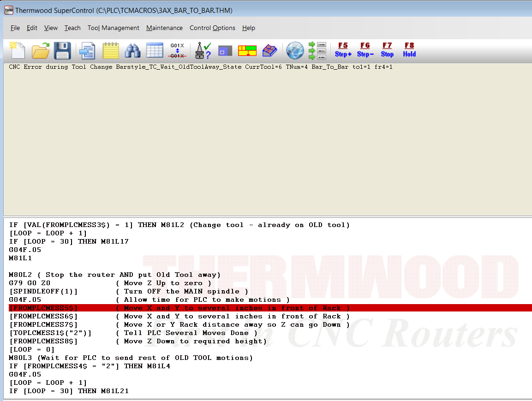Image resolution: width=532 pixels, height=401 pixels.
Task: Toggle the G01X block skip icon
Action: pyautogui.click(x=178, y=50)
